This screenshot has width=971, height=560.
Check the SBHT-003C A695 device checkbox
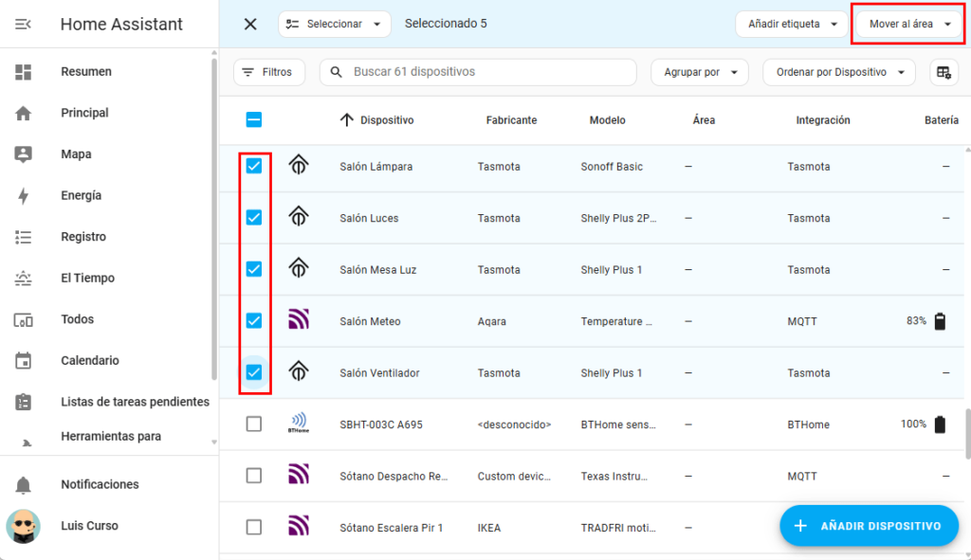coord(254,425)
